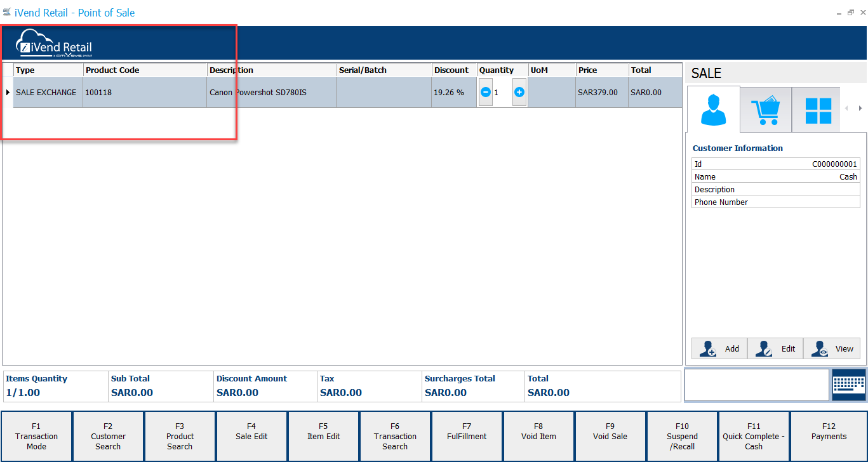Viewport: 868px width, 462px height.
Task: Select F4 Sale Edit
Action: (251, 436)
